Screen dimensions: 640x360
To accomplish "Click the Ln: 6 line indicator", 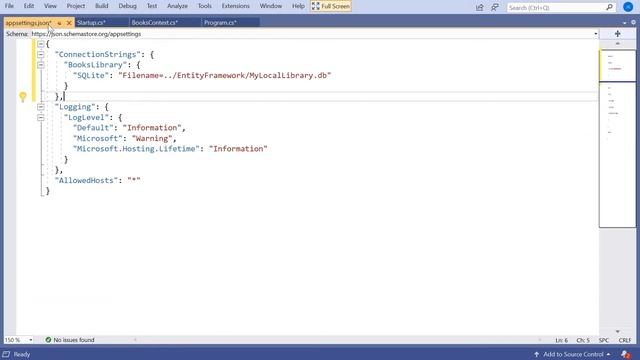I will (561, 340).
